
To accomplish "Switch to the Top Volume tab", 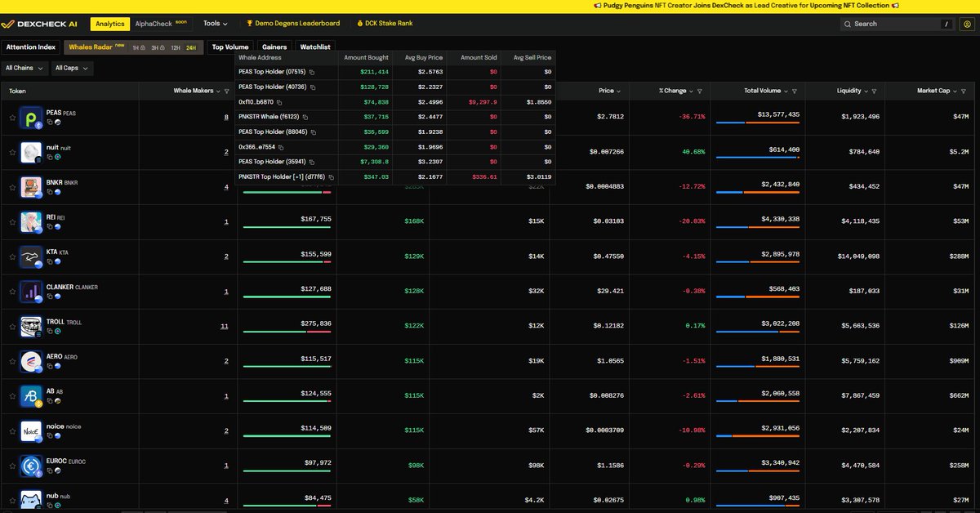I will [x=230, y=47].
